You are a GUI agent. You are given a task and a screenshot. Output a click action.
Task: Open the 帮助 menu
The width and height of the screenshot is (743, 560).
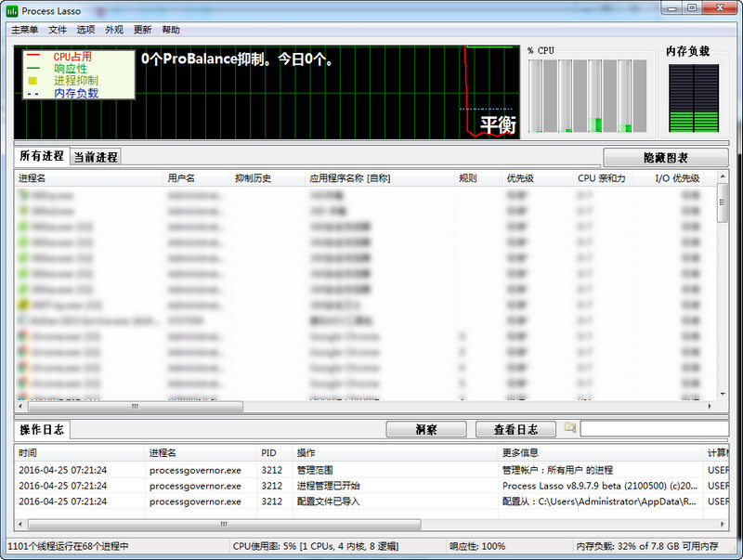(x=171, y=30)
